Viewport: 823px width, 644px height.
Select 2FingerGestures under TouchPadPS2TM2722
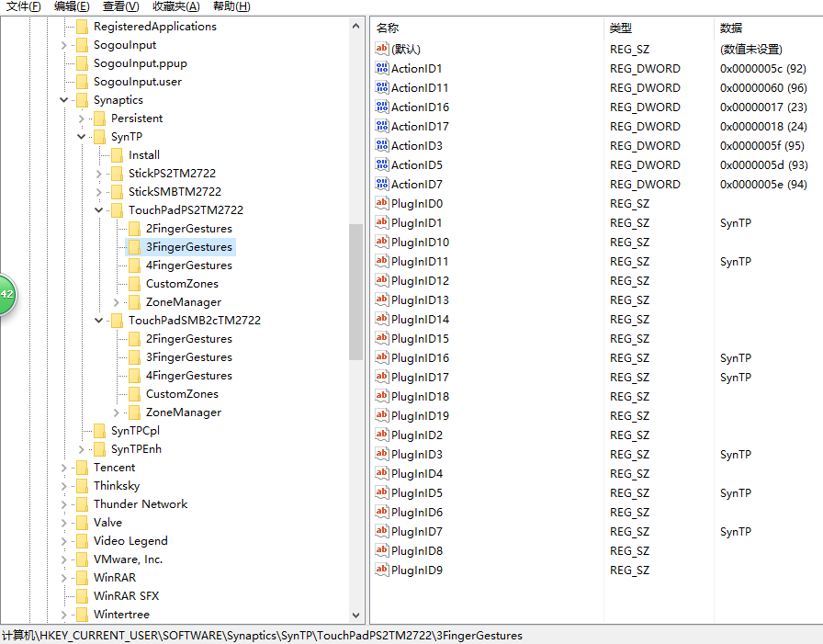[189, 229]
